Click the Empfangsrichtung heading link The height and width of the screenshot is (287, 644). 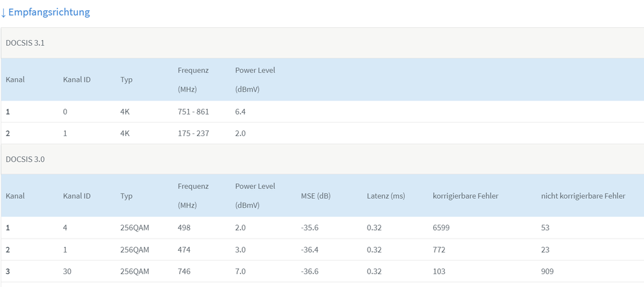(x=49, y=12)
